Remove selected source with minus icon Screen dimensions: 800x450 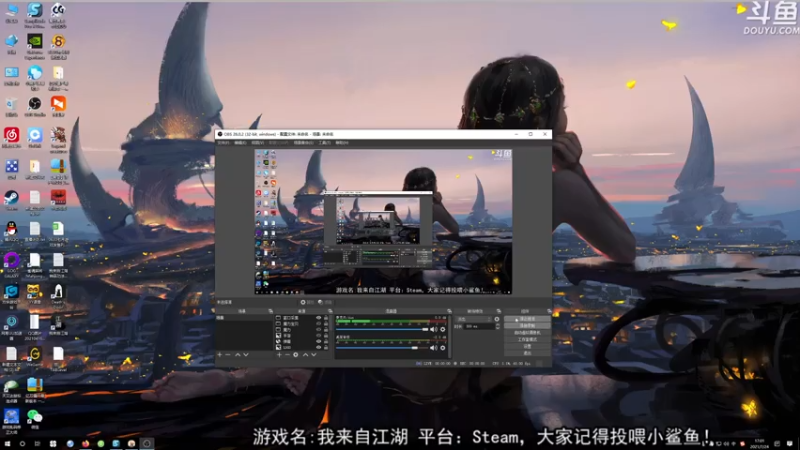(x=287, y=355)
